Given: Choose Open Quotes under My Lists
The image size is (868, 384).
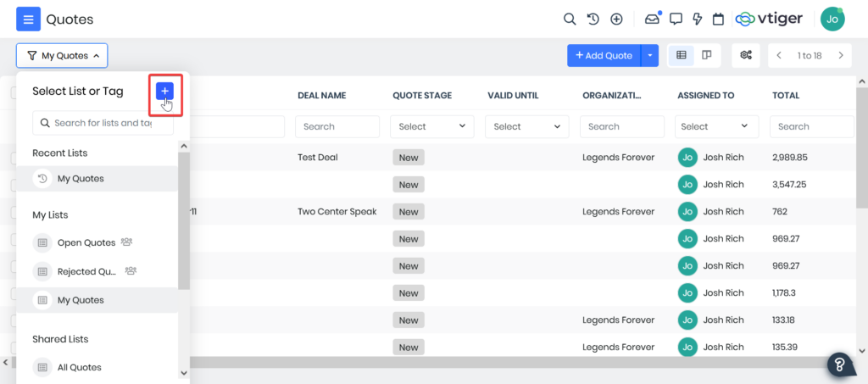Looking at the screenshot, I should click(86, 242).
